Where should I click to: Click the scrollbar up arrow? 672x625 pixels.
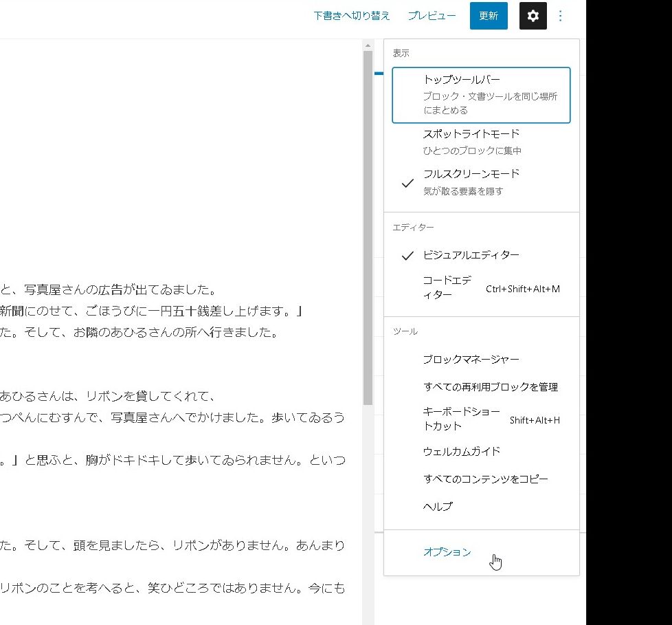click(368, 45)
